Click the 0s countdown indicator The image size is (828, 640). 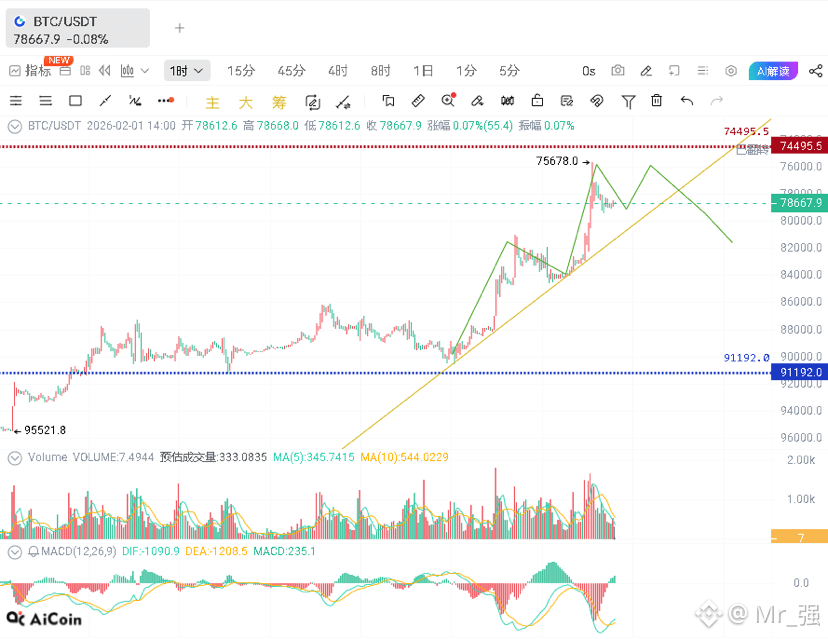[589, 71]
